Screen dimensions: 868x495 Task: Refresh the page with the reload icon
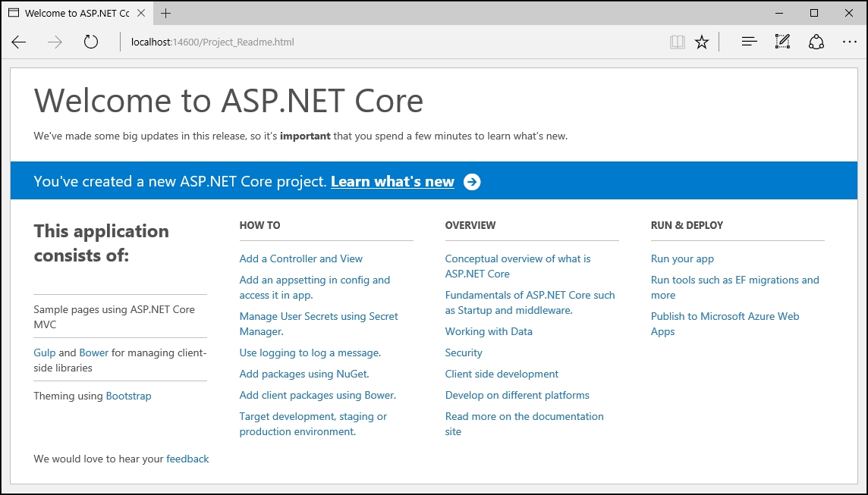[x=91, y=42]
